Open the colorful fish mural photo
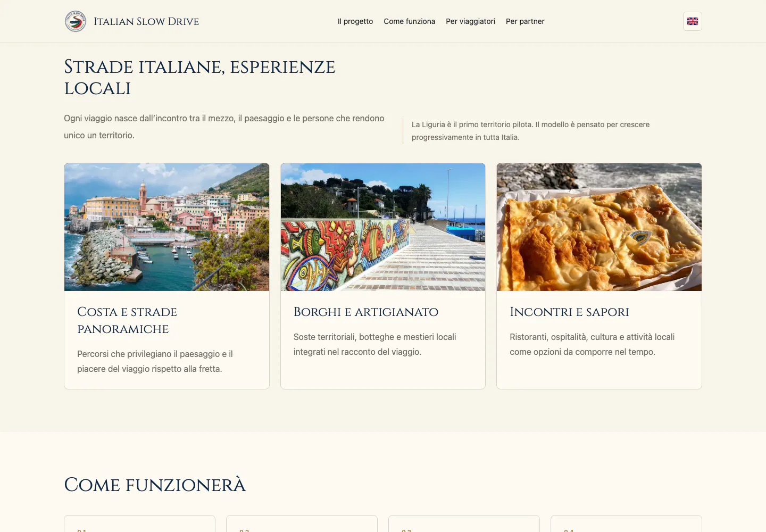Viewport: 766px width, 532px height. click(x=383, y=227)
